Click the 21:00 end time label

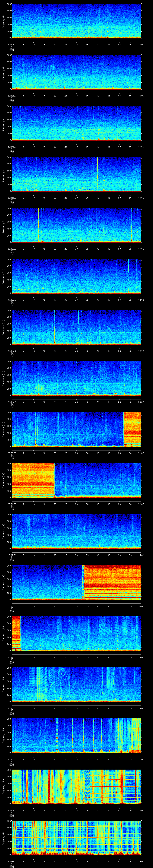(141, 453)
